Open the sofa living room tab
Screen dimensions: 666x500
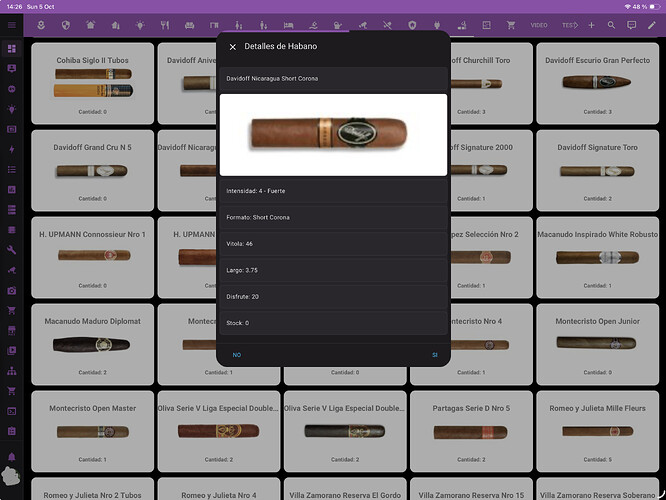click(189, 25)
